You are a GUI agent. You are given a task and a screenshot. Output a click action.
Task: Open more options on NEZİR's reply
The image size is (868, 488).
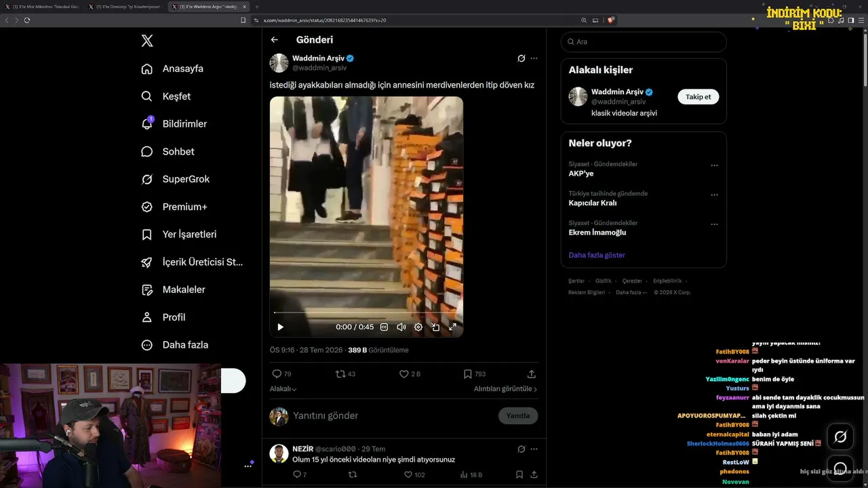pyautogui.click(x=534, y=449)
